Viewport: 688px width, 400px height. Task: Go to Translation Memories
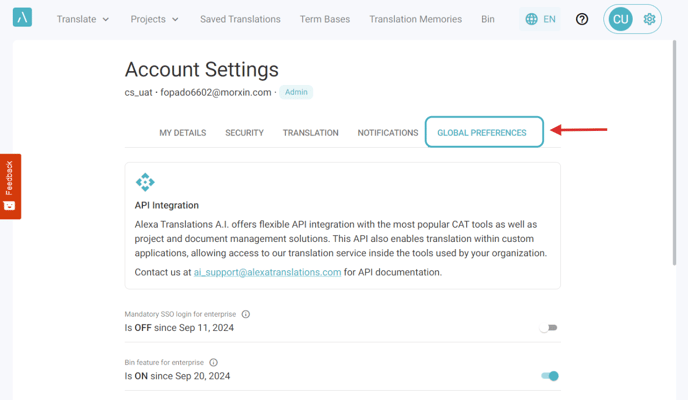tap(416, 19)
